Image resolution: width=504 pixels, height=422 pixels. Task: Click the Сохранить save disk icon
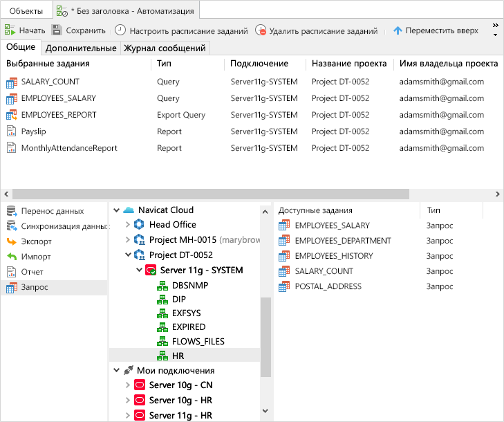pyautogui.click(x=57, y=30)
